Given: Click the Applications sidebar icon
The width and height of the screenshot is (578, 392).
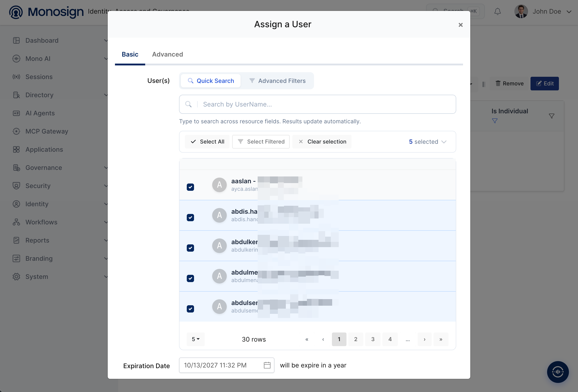Looking at the screenshot, I should (16, 149).
